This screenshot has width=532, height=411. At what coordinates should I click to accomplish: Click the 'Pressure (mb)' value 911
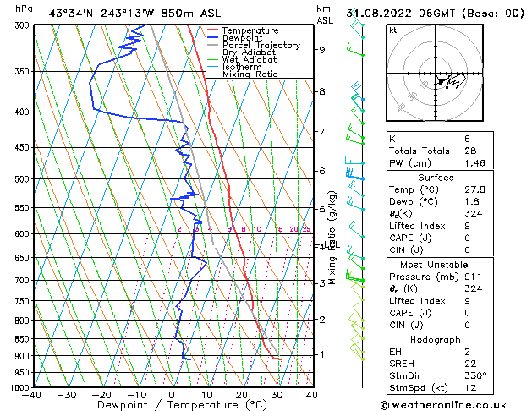pyautogui.click(x=474, y=277)
